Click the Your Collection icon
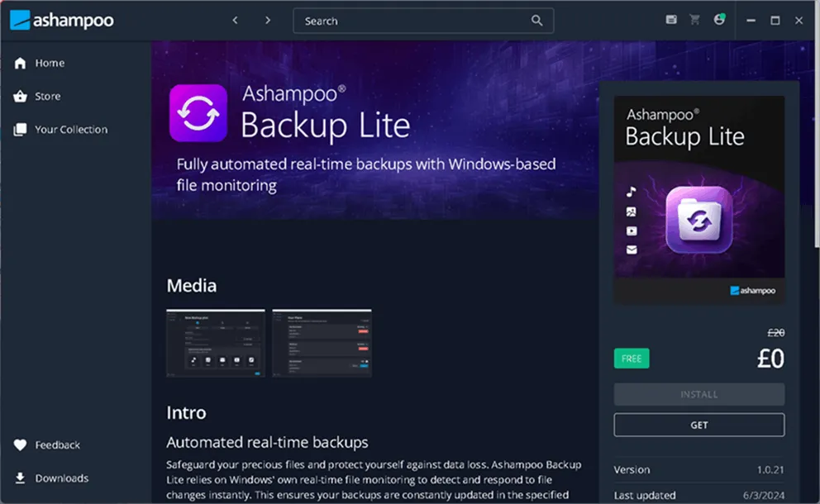The image size is (820, 504). click(x=21, y=130)
